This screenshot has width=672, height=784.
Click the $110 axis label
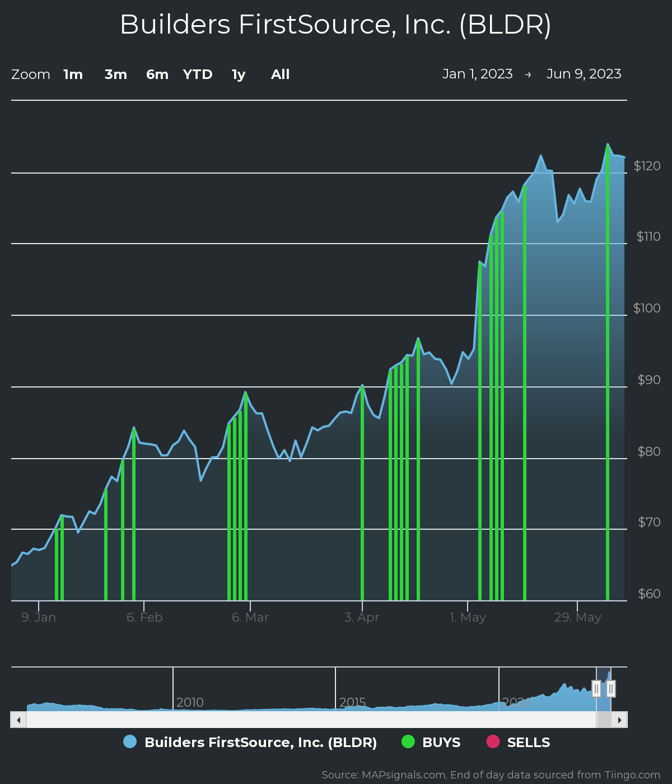(x=648, y=236)
